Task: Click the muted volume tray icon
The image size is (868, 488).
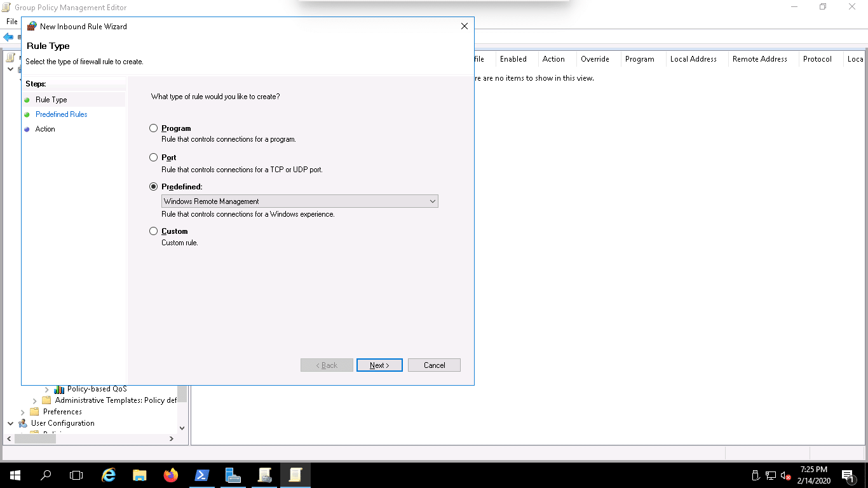Action: click(786, 475)
